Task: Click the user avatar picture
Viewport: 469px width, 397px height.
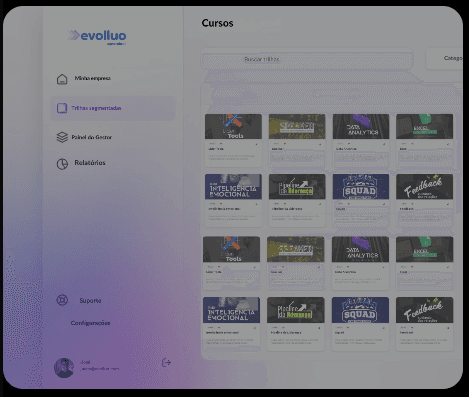Action: tap(64, 368)
